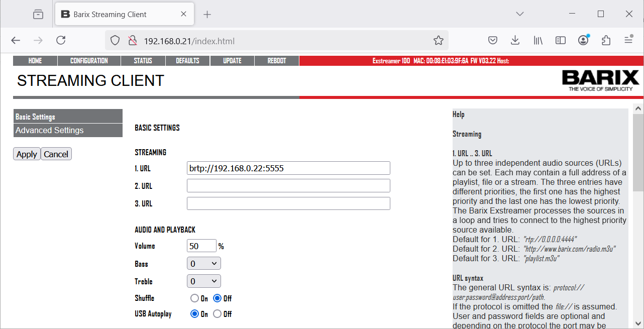Bookmark this page with the star icon
This screenshot has height=329, width=644.
click(438, 41)
